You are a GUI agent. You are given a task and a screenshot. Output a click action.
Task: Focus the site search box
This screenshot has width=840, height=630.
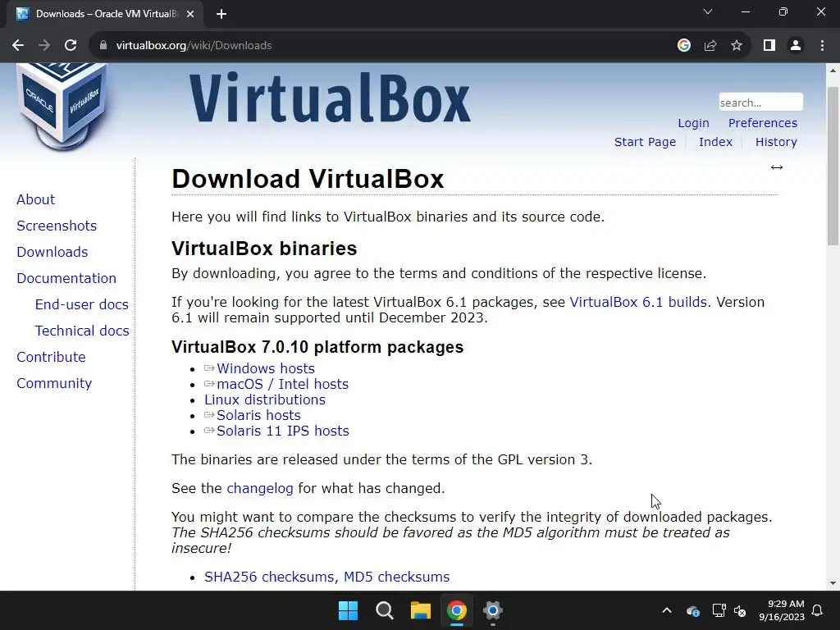coord(760,103)
